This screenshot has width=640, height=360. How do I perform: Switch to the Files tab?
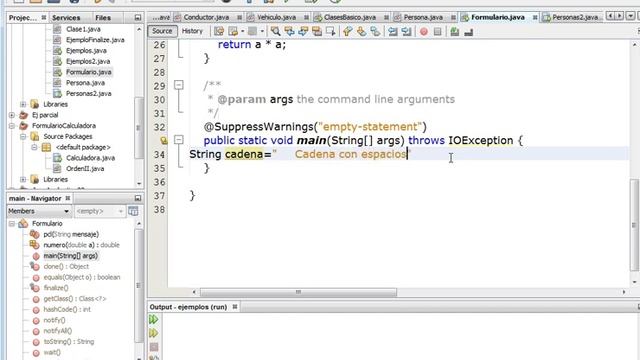click(103, 18)
